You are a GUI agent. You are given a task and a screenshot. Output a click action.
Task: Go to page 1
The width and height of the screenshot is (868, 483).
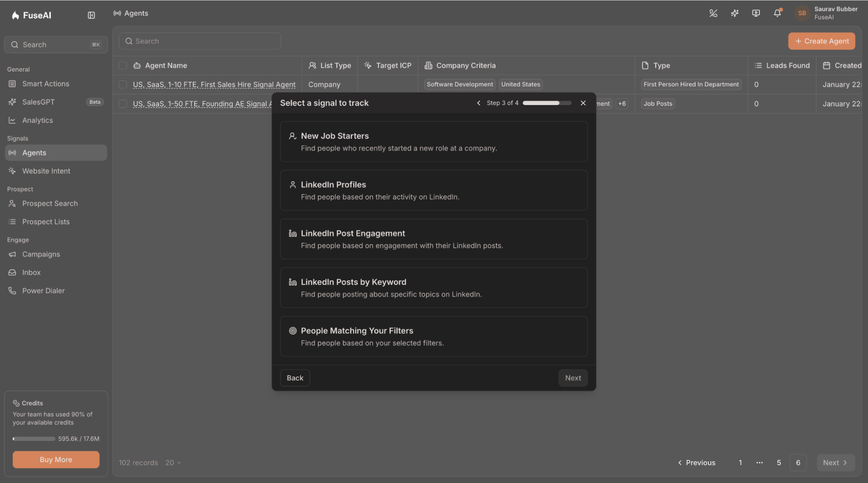coord(740,463)
